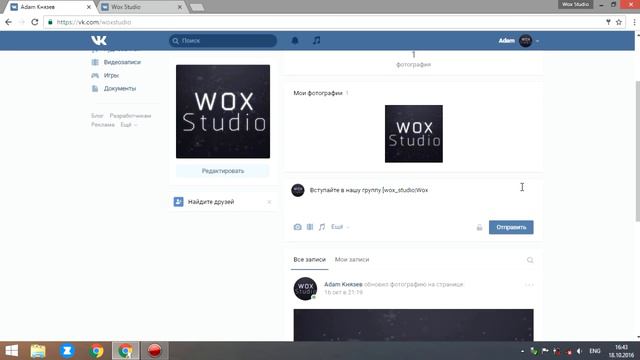Click the post author avatar on wall
The height and width of the screenshot is (360, 640).
coord(305,289)
